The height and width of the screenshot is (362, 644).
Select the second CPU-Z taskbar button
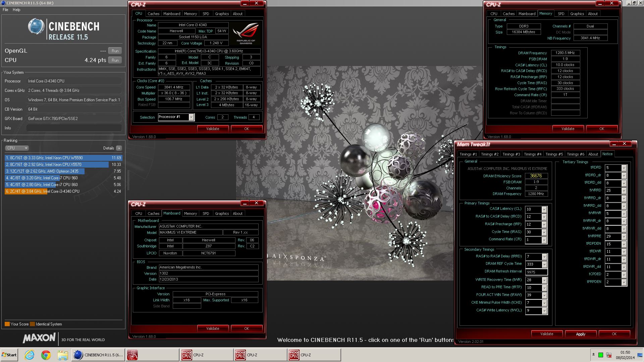tap(260, 355)
